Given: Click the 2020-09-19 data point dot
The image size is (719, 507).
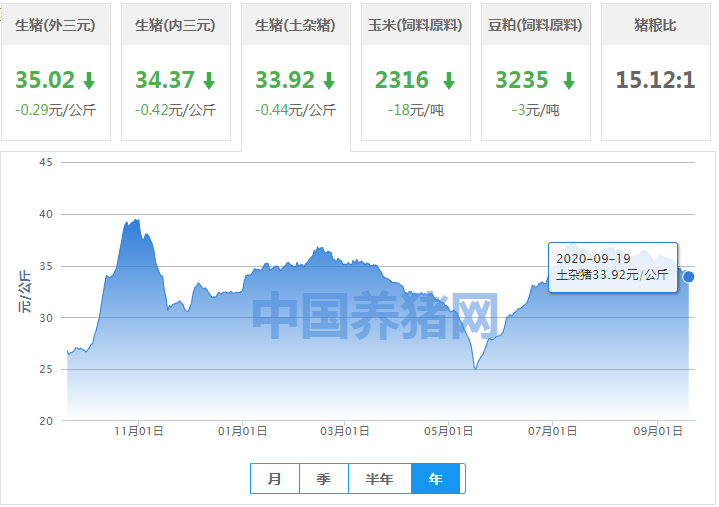Looking at the screenshot, I should click(x=688, y=277).
